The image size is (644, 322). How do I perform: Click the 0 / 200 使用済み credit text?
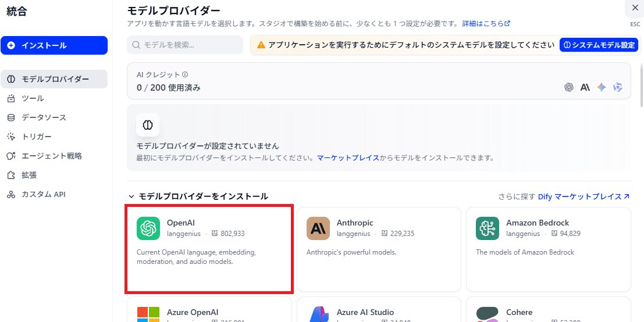point(168,88)
